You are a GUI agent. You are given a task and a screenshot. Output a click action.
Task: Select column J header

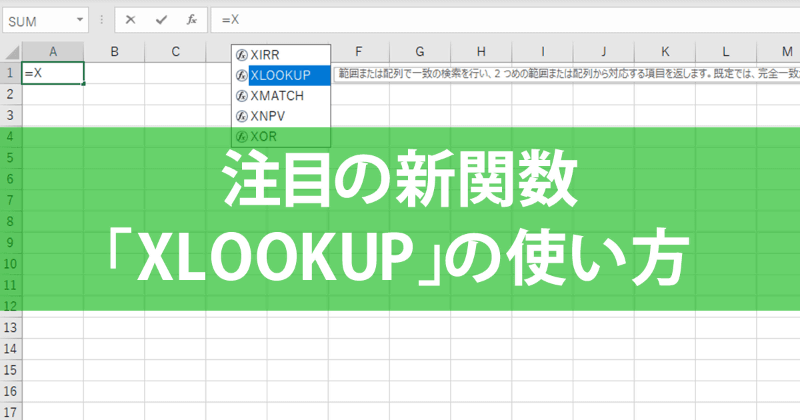tap(604, 52)
